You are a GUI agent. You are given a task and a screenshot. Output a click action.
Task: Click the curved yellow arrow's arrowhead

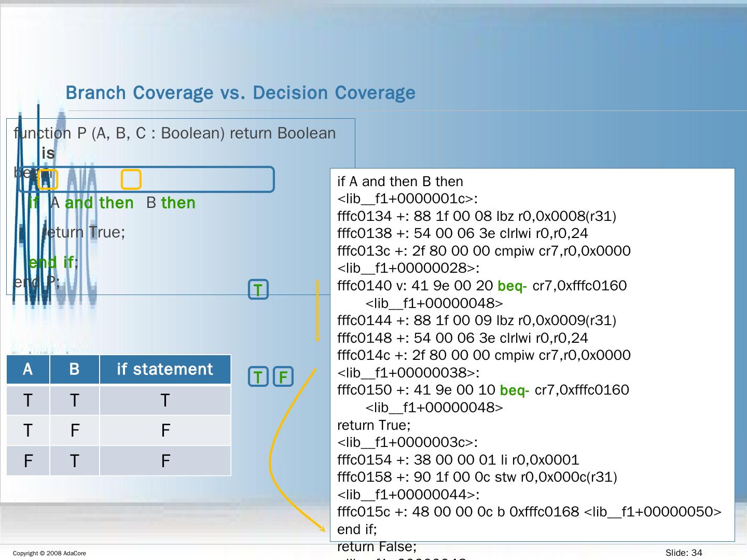[322, 528]
